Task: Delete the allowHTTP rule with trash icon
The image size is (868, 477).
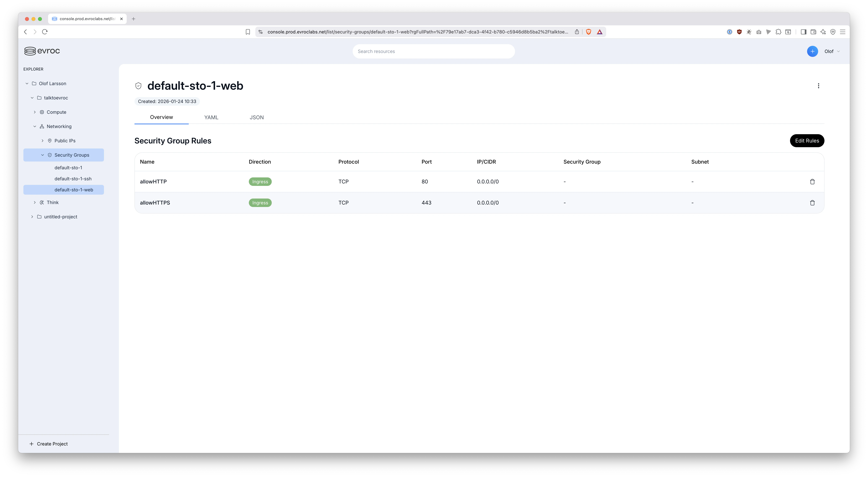Action: [x=812, y=182]
